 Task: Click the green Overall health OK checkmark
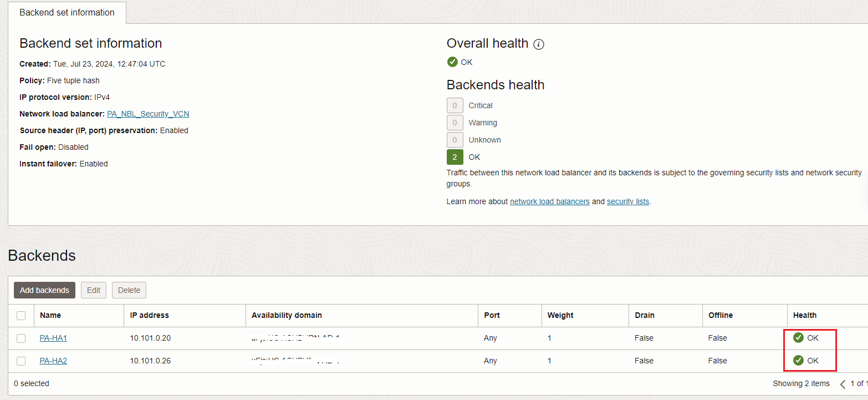(x=452, y=62)
